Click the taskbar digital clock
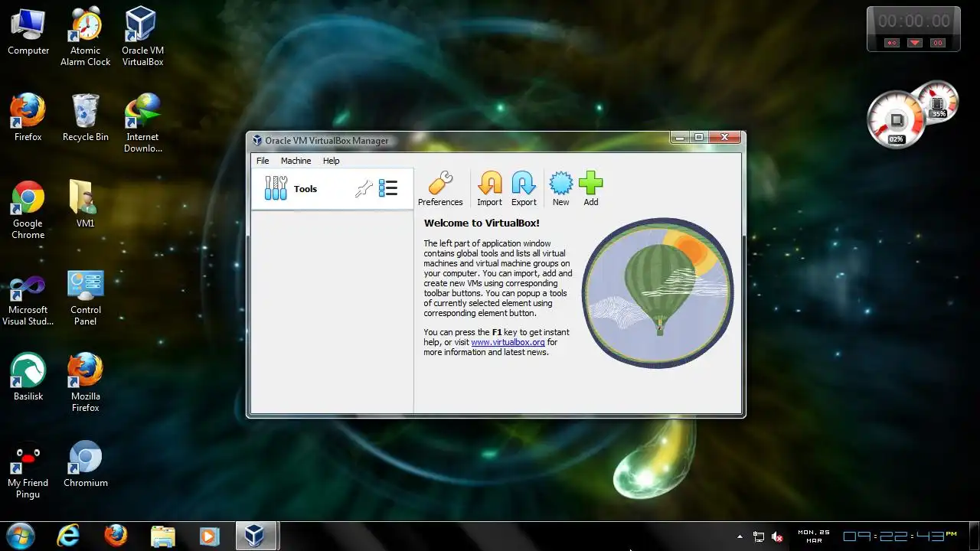This screenshot has width=980, height=551. pos(900,536)
